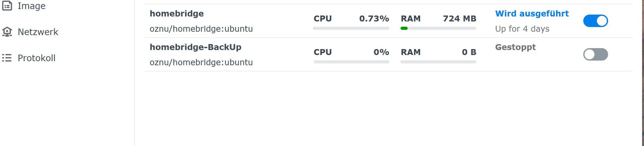
Task: Click the Image sidebar icon
Action: click(x=7, y=6)
